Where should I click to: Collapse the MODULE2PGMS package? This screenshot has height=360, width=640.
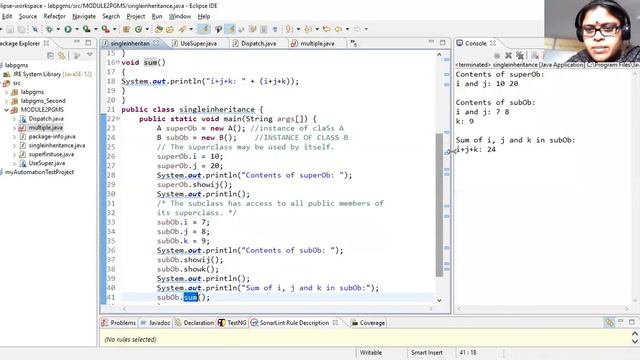point(7,110)
